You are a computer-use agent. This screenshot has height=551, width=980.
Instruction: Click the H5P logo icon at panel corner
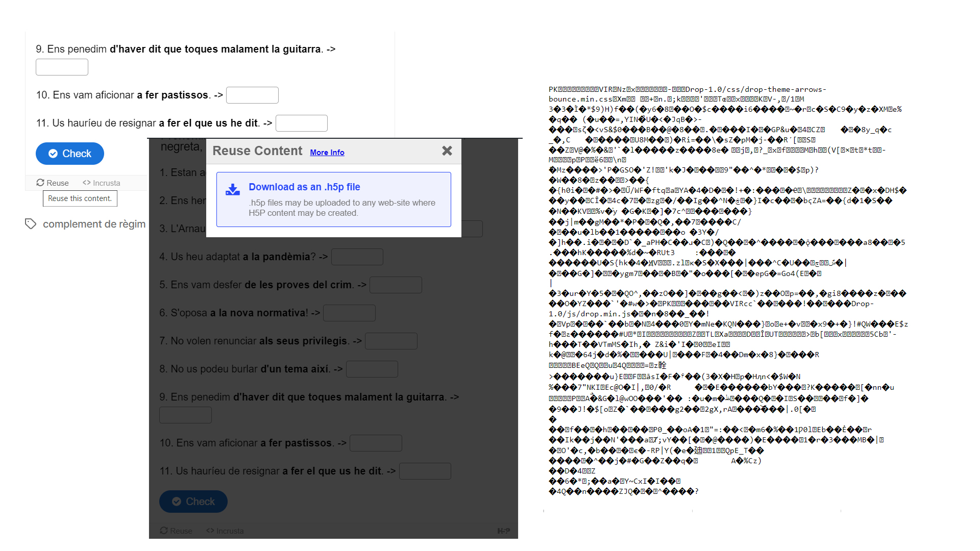click(x=504, y=531)
